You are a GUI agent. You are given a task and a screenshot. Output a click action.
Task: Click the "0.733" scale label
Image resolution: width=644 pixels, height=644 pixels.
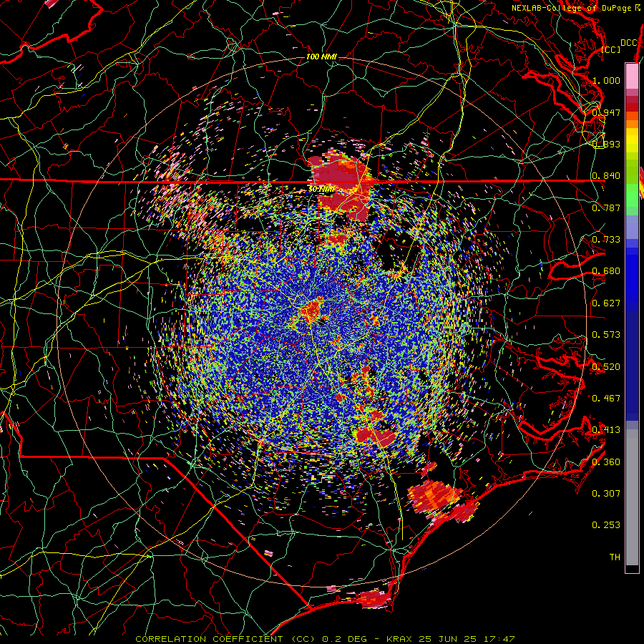tap(606, 239)
